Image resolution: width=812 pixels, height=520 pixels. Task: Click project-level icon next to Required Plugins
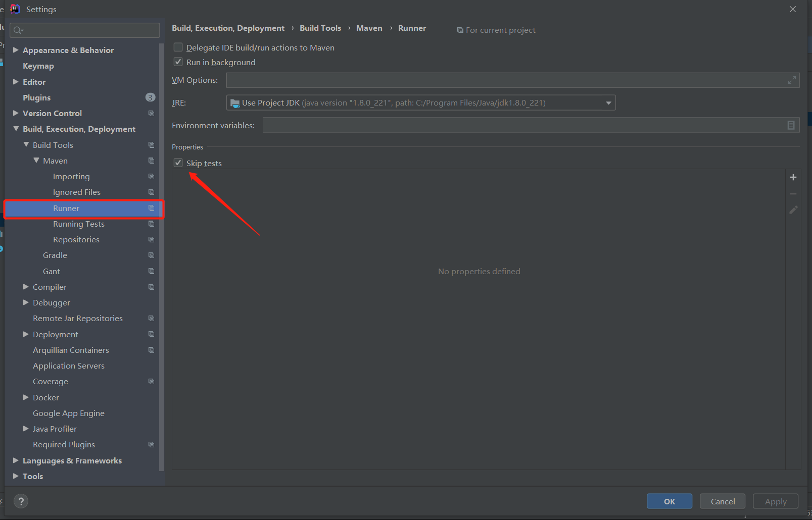point(151,445)
